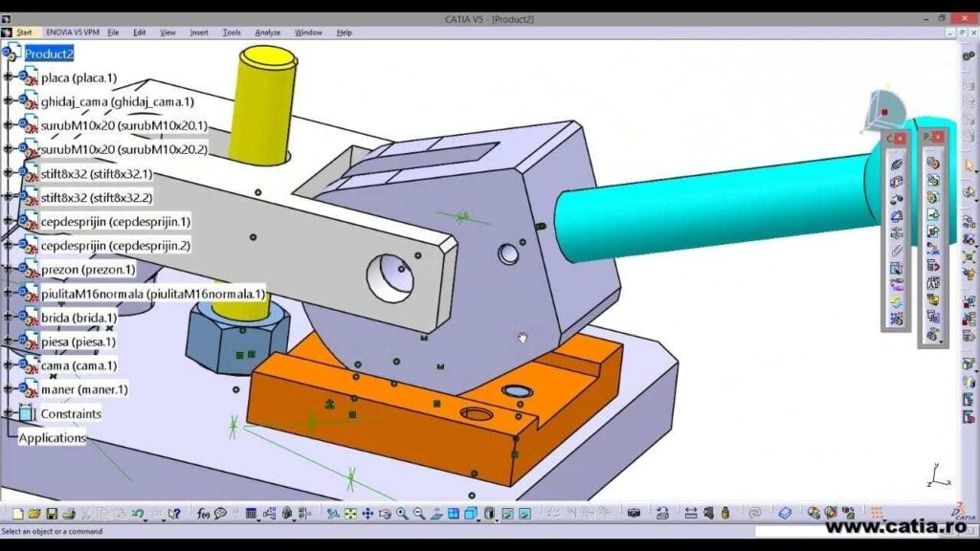Expand the Constraints tree node

(8, 413)
